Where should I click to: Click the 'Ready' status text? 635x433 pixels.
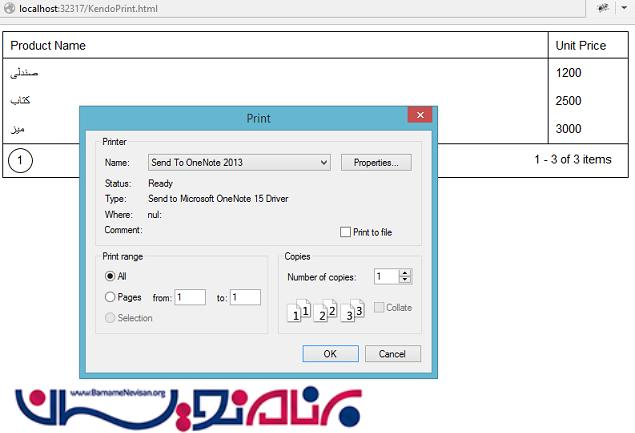(x=160, y=183)
